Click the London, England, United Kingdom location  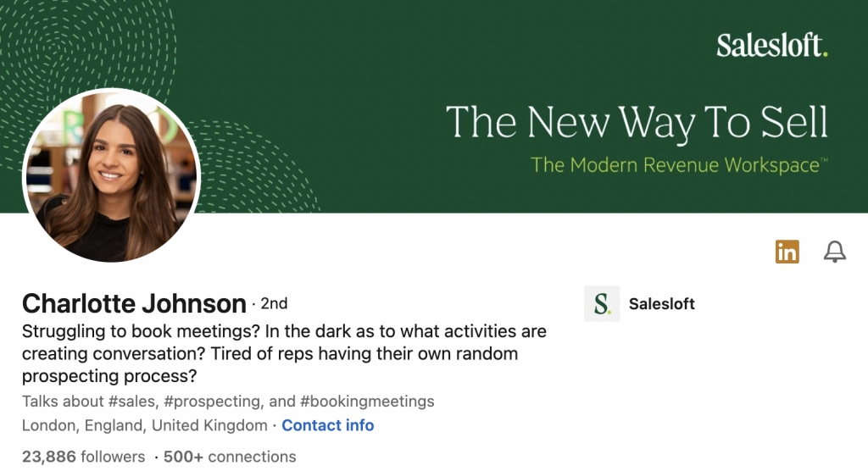pos(144,425)
